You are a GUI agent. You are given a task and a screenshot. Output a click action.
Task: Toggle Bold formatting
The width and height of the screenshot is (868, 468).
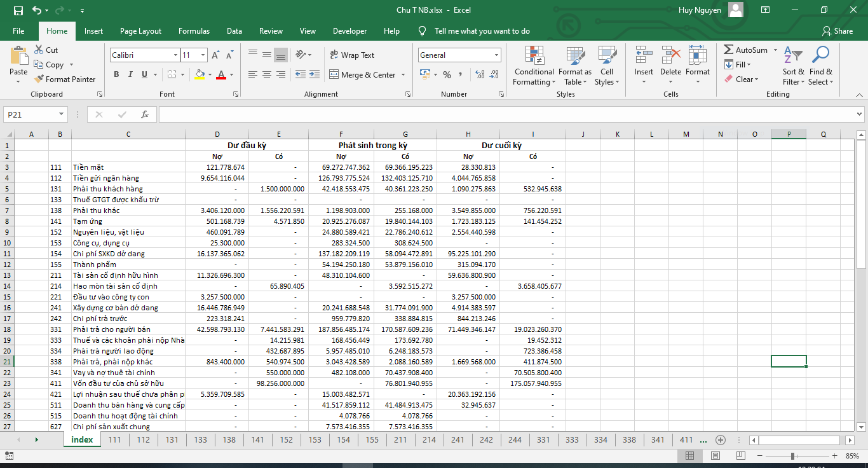pos(116,75)
